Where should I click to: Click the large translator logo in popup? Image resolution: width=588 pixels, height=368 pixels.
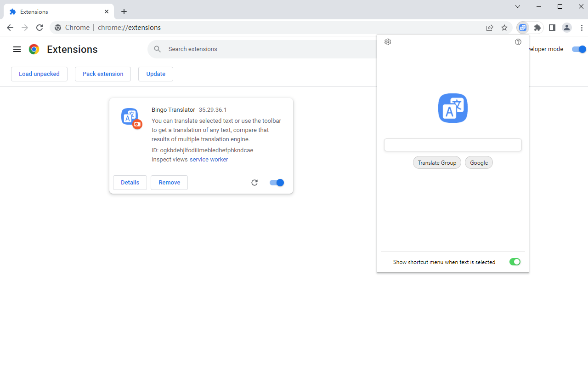click(453, 108)
